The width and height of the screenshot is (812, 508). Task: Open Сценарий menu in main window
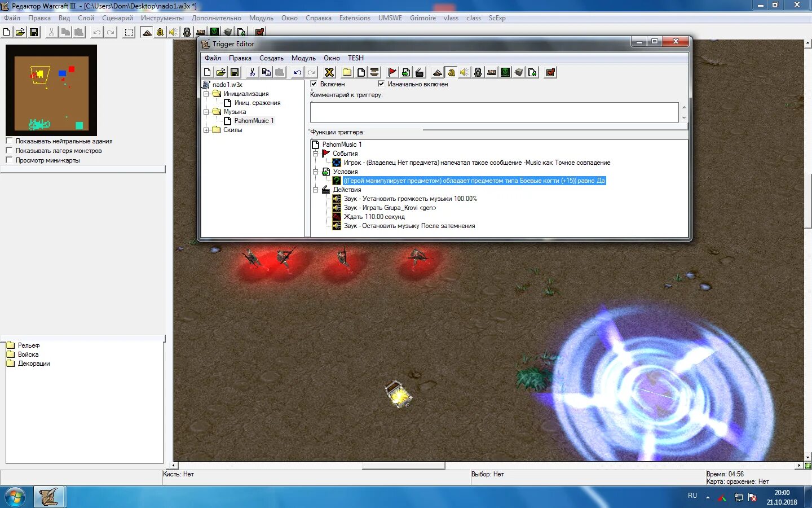pos(117,18)
